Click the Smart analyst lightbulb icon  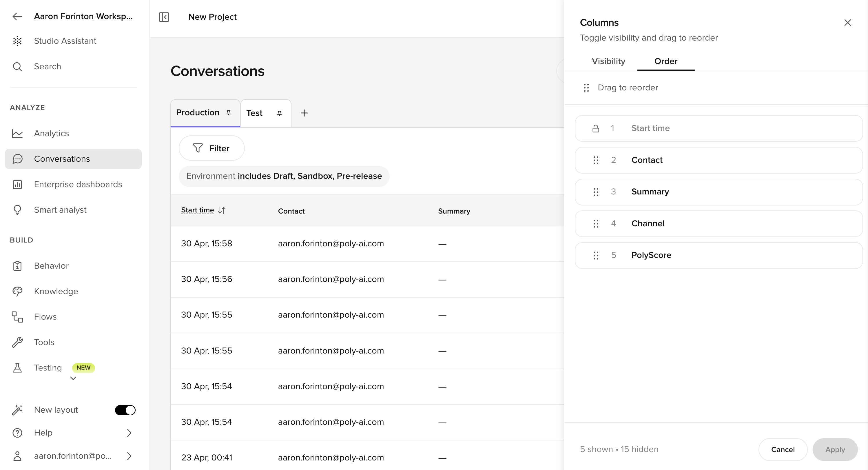point(17,210)
